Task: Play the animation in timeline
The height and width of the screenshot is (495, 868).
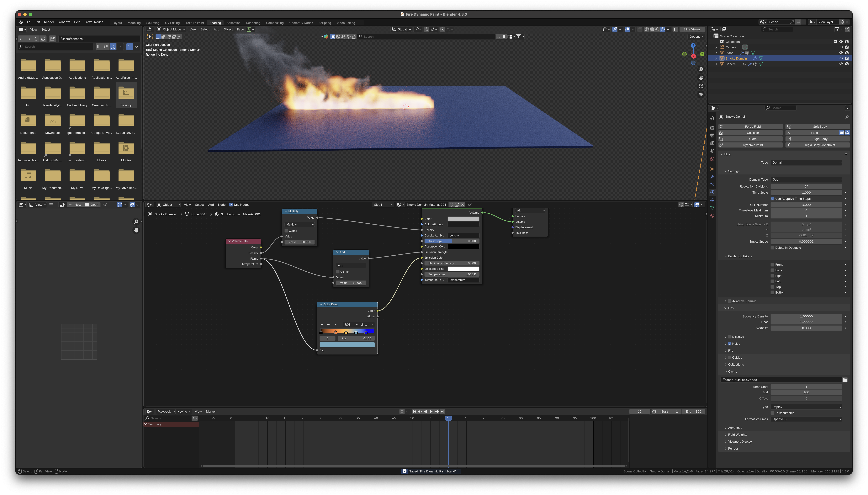Action: tap(431, 412)
